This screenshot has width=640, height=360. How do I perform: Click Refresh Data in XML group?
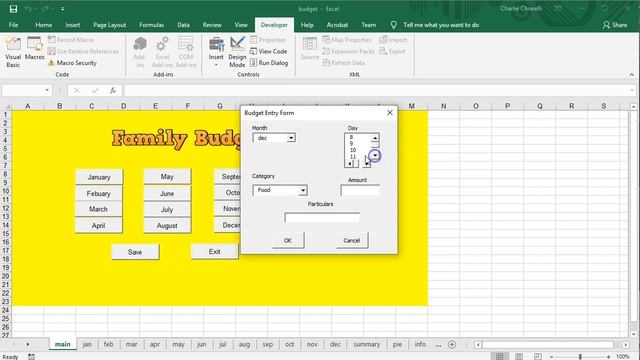pos(343,63)
